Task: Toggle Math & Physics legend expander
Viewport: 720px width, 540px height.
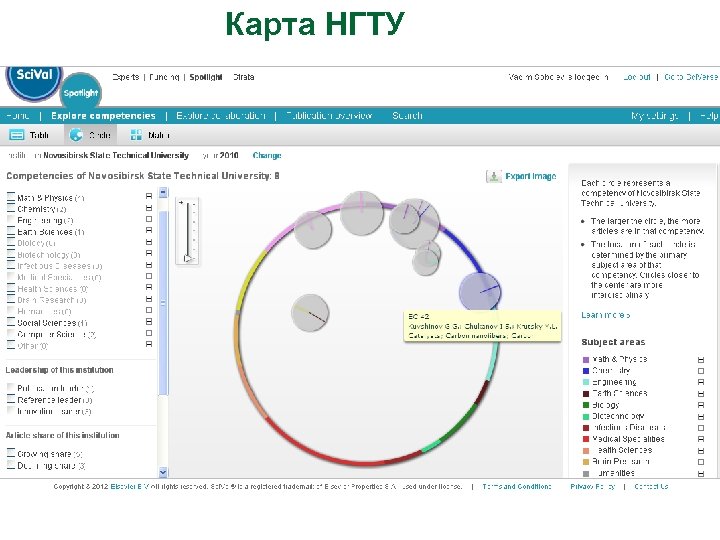Action: 701,360
